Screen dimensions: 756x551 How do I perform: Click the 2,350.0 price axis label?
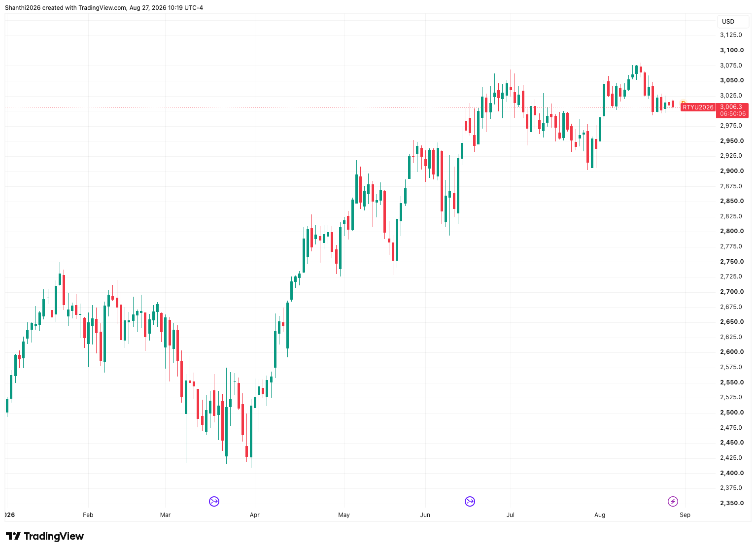click(732, 503)
